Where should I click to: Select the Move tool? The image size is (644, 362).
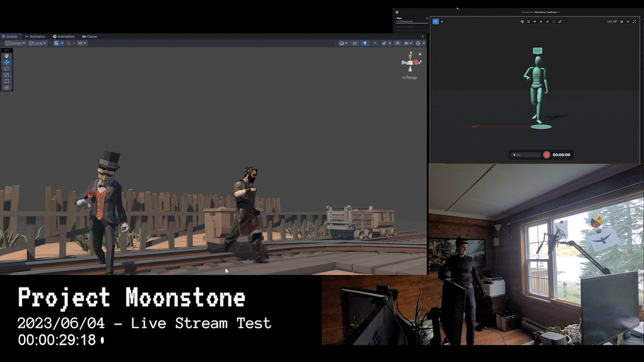[x=7, y=62]
